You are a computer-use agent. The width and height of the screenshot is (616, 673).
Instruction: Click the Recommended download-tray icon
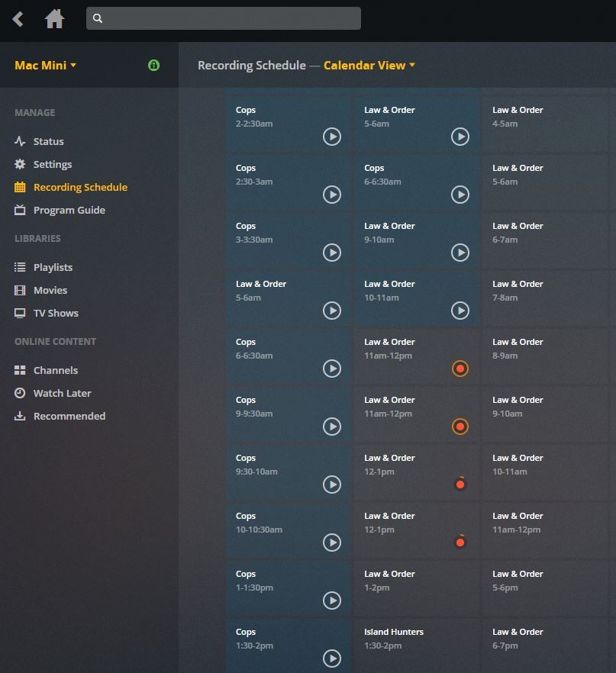click(20, 416)
